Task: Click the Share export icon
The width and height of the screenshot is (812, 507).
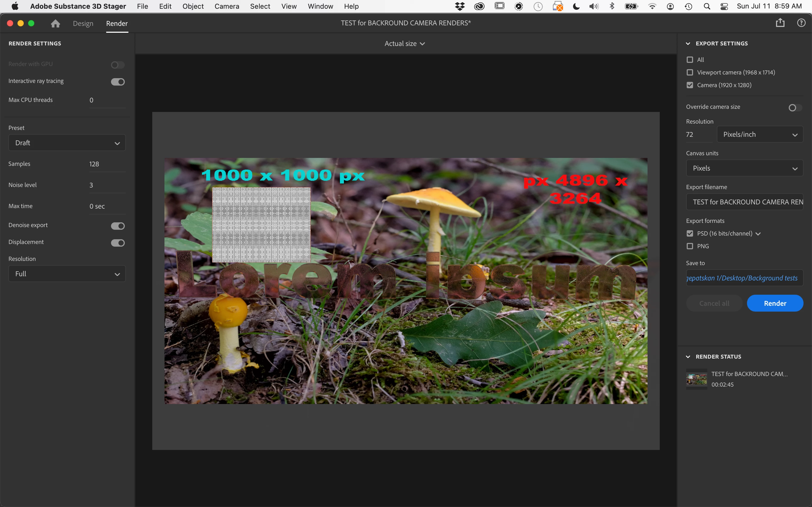Action: [x=780, y=23]
